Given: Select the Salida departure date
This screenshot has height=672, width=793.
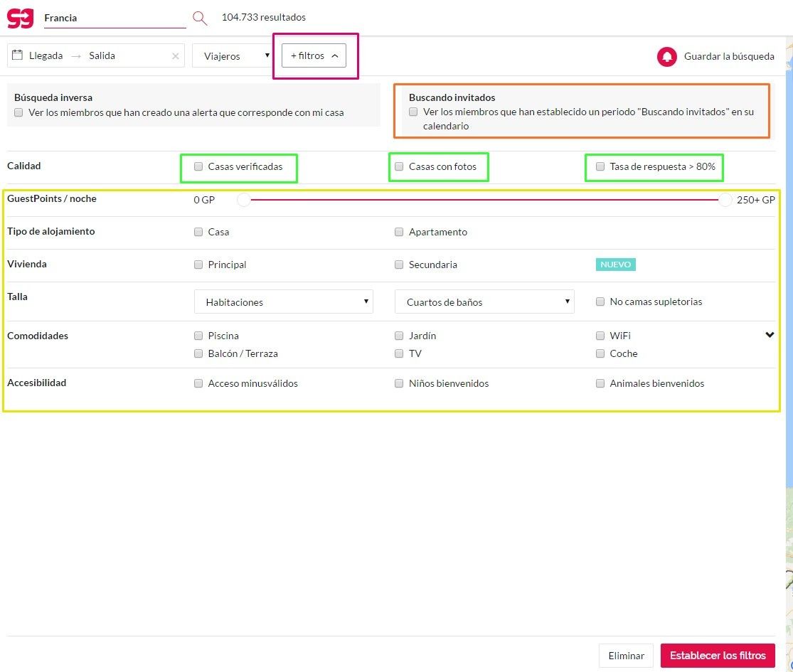Looking at the screenshot, I should 102,55.
